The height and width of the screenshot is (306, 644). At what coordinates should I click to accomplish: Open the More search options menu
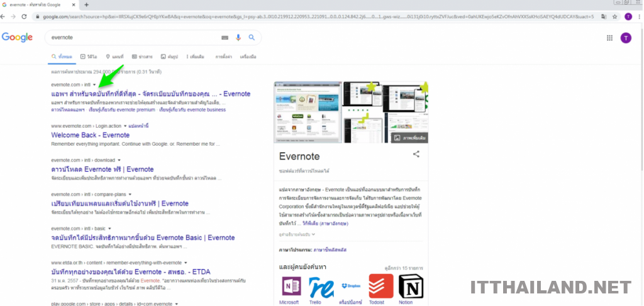coord(195,57)
